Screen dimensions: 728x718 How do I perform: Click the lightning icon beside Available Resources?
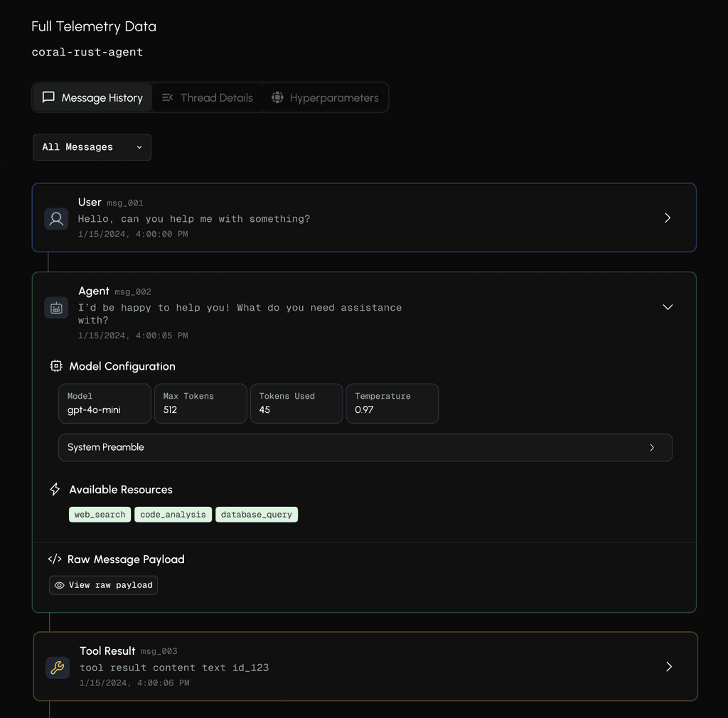pos(55,489)
